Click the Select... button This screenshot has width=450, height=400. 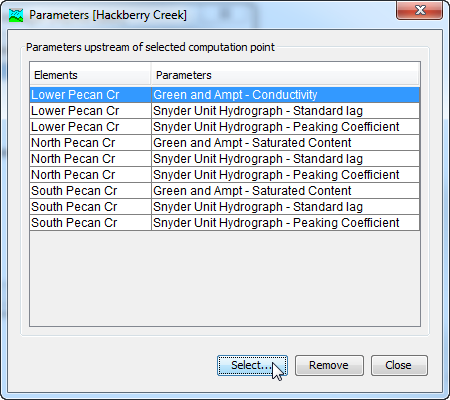pyautogui.click(x=252, y=365)
